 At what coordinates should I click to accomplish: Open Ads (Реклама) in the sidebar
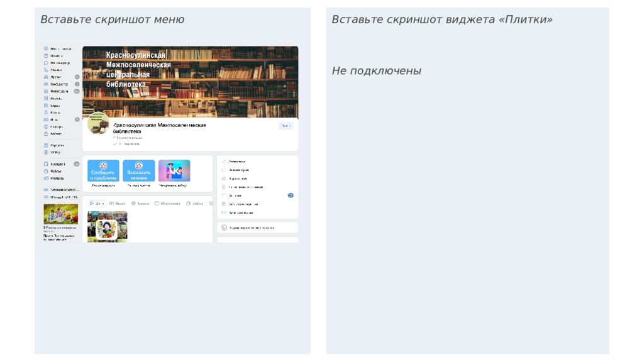tap(54, 178)
